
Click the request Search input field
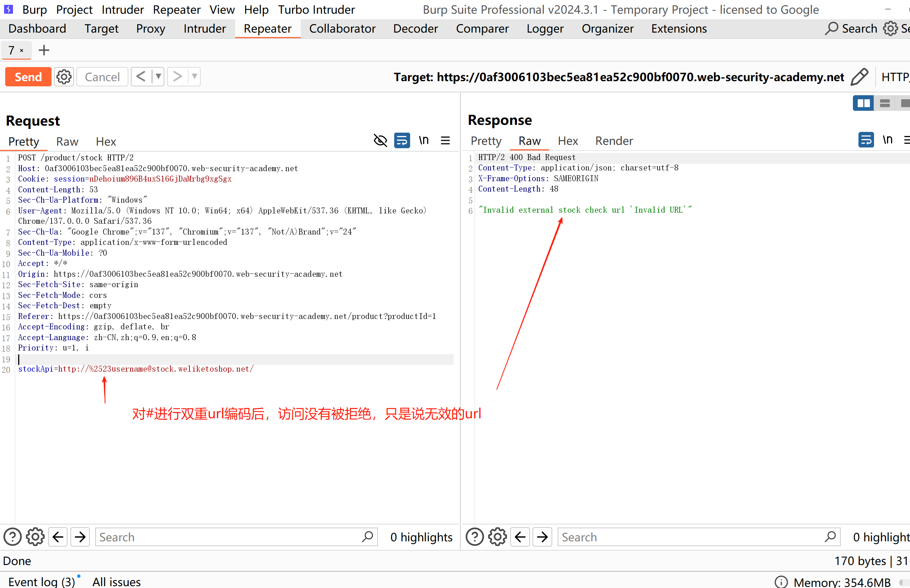point(229,537)
